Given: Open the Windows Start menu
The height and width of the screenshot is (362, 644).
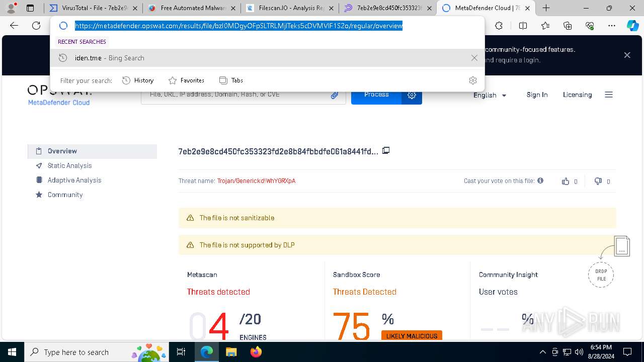Looking at the screenshot, I should [12, 352].
